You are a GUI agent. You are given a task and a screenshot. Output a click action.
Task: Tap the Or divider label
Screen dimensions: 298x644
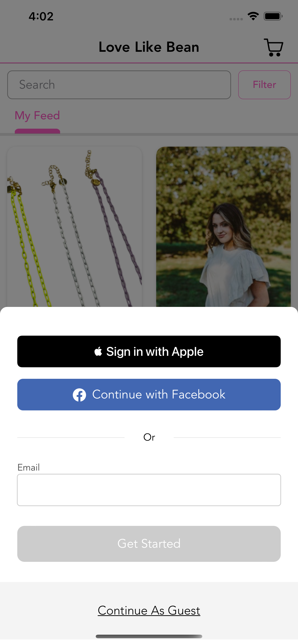pos(149,437)
